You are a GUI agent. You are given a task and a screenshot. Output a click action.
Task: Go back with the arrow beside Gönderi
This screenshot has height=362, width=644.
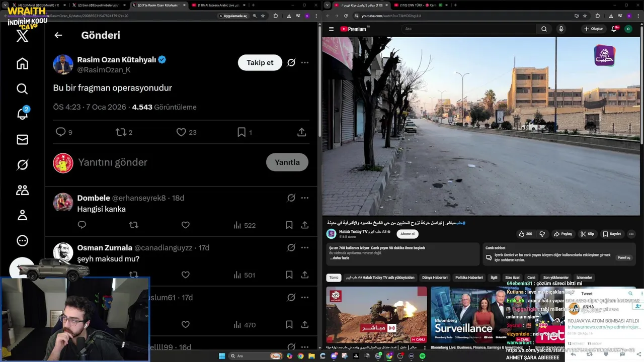tap(58, 35)
